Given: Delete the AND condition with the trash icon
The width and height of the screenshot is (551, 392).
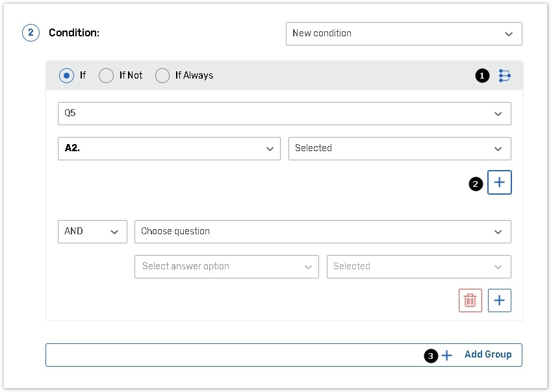Looking at the screenshot, I should pyautogui.click(x=470, y=300).
